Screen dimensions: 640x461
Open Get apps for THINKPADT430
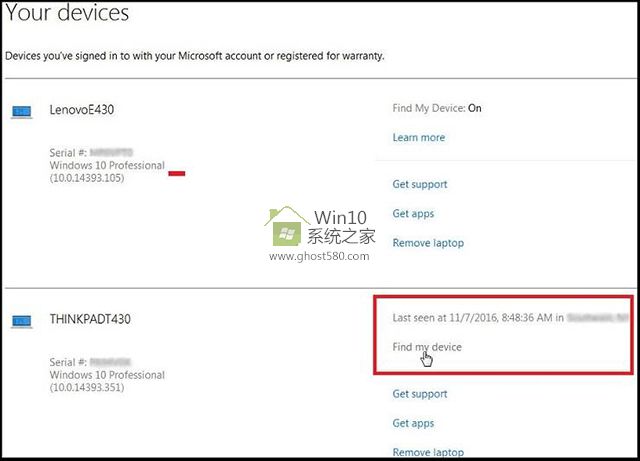pyautogui.click(x=413, y=423)
